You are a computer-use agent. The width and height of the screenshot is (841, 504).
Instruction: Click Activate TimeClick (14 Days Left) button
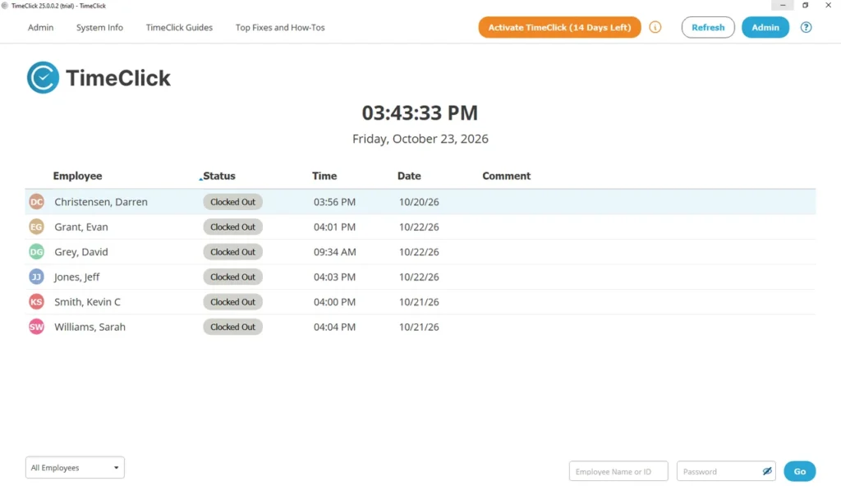(559, 27)
